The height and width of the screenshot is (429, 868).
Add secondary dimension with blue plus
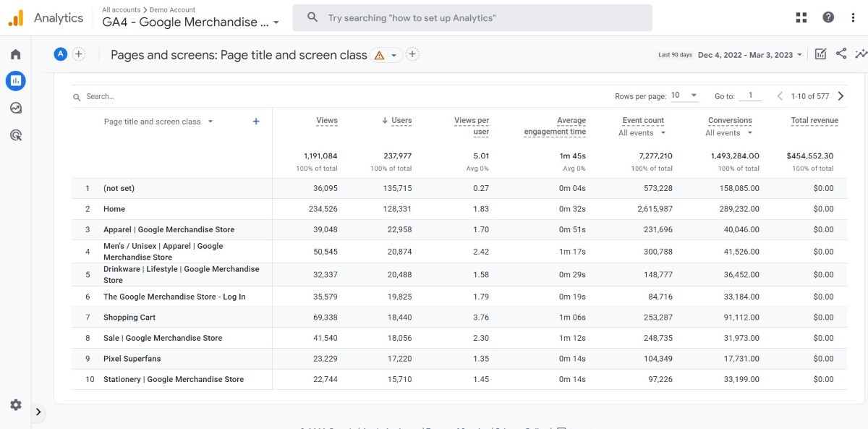pos(256,122)
